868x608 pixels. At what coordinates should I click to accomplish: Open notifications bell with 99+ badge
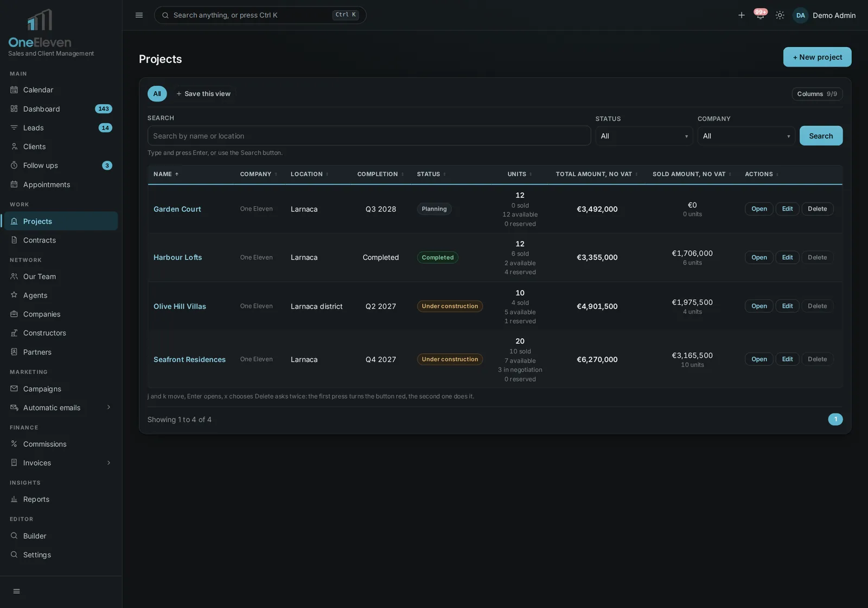(760, 15)
